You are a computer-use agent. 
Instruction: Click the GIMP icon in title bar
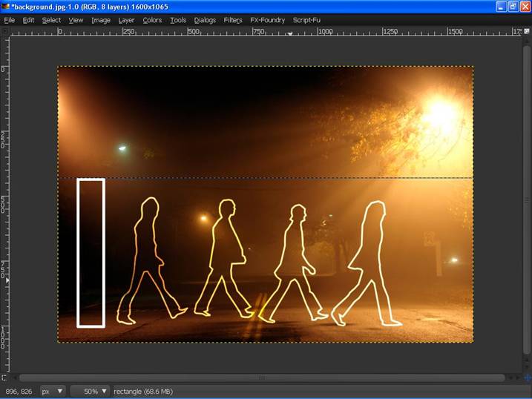[5, 7]
